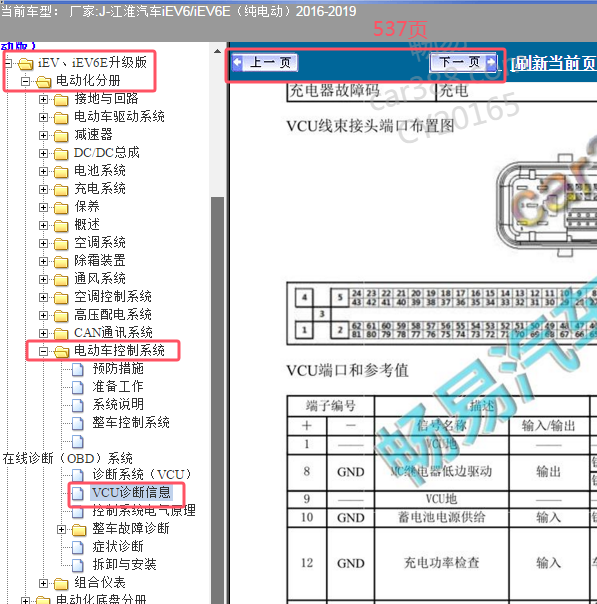
Task: Click the 刷新当前页 refresh link
Action: pyautogui.click(x=555, y=63)
